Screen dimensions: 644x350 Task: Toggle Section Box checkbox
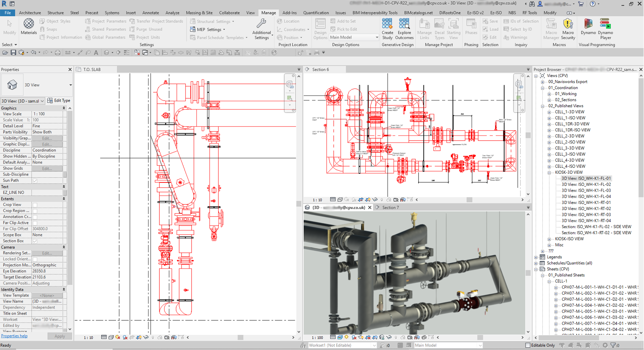[x=35, y=241]
